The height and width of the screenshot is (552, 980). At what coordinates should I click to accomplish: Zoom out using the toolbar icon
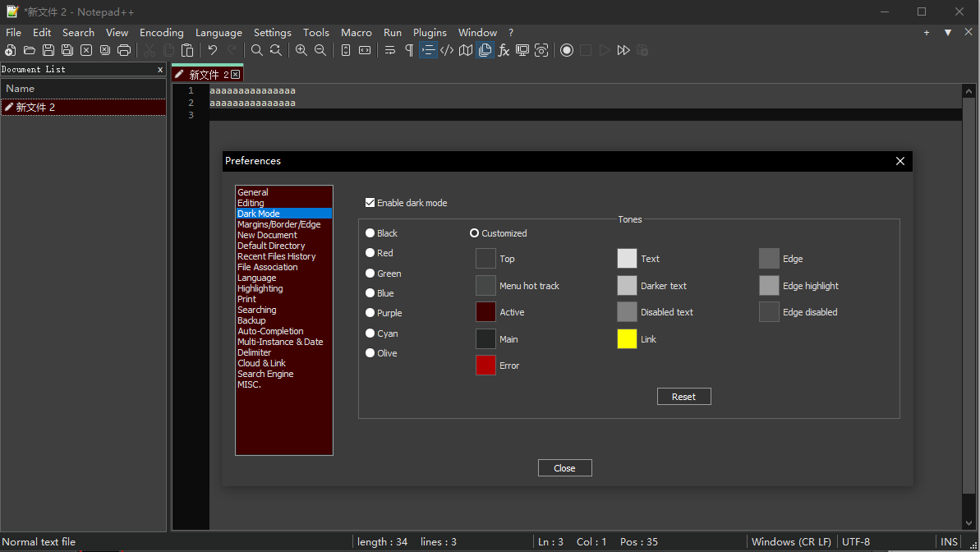[320, 51]
